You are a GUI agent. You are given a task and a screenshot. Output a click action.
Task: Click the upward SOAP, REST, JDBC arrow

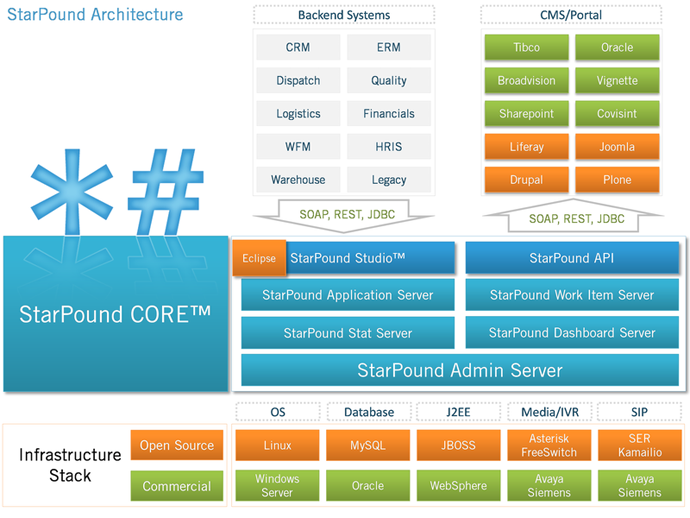(x=573, y=216)
